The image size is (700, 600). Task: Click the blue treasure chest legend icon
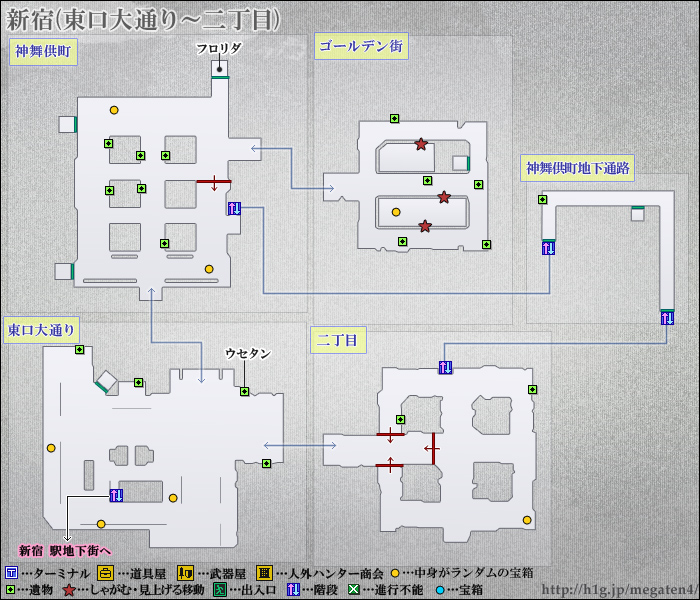[441, 590]
